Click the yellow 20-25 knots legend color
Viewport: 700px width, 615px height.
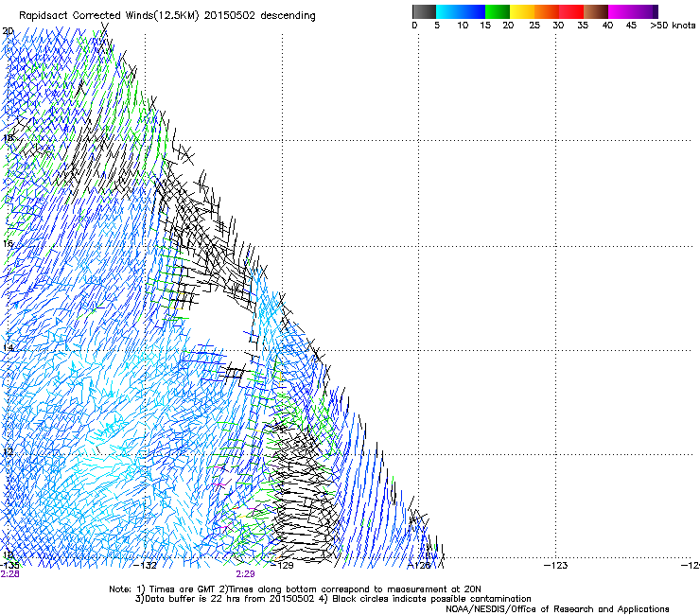[522, 11]
